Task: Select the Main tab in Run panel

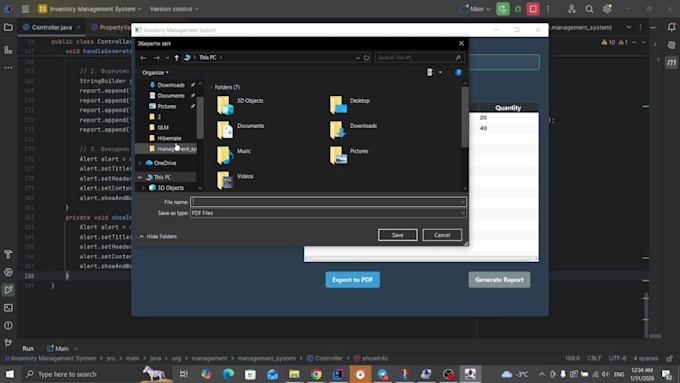Action: click(x=58, y=348)
